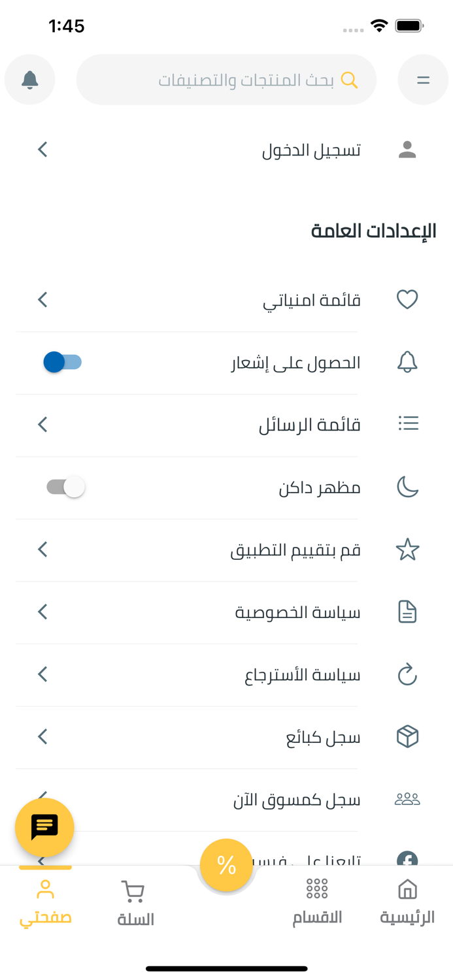
Task: Select the privacy policy document icon
Action: tap(407, 611)
